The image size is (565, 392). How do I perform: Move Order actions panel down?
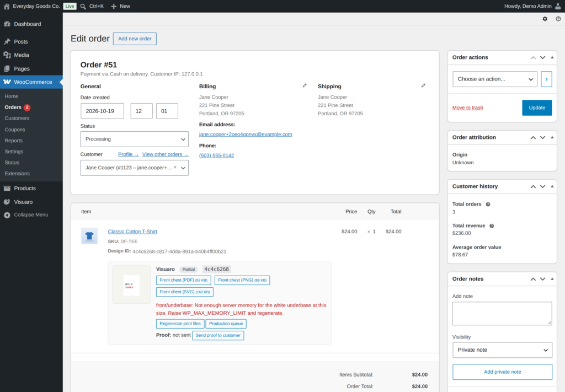pyautogui.click(x=543, y=57)
